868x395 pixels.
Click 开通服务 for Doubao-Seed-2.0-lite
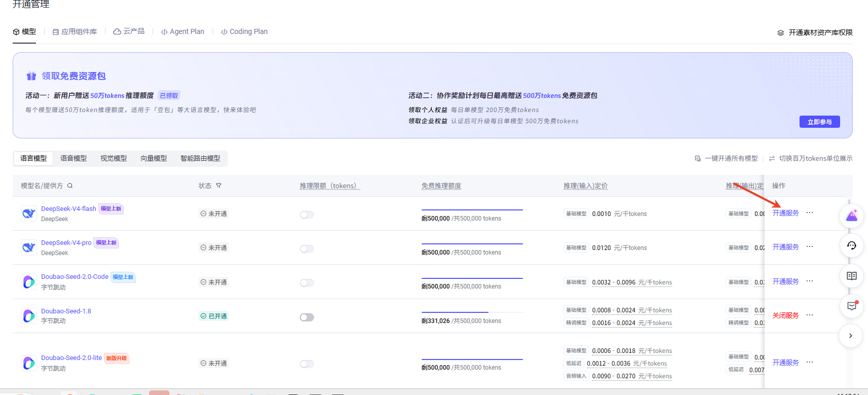(x=786, y=363)
